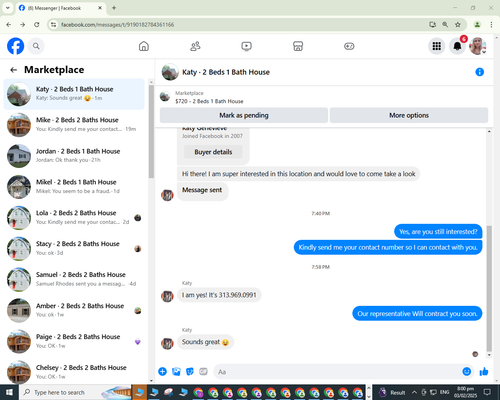
Task: Click the back arrow beside Marketplace
Action: (x=13, y=70)
